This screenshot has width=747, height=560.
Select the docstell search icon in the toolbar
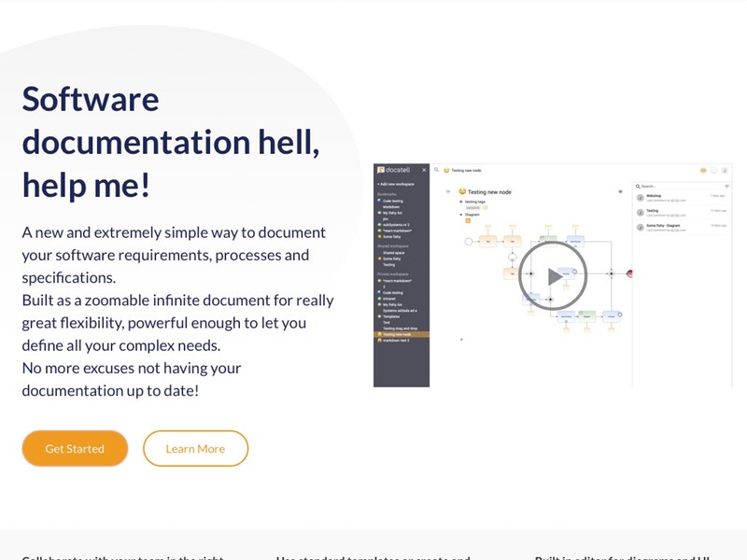tap(435, 170)
